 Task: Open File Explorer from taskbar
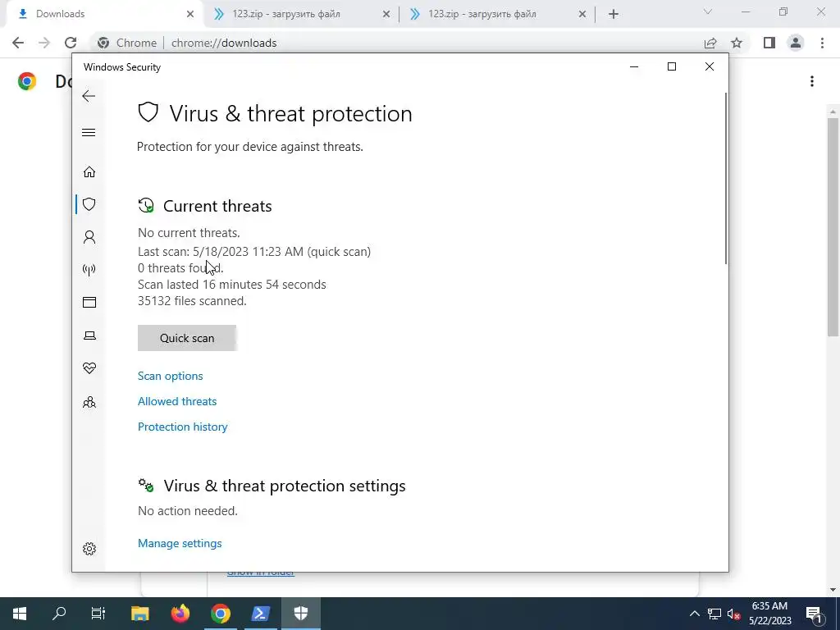coord(139,614)
